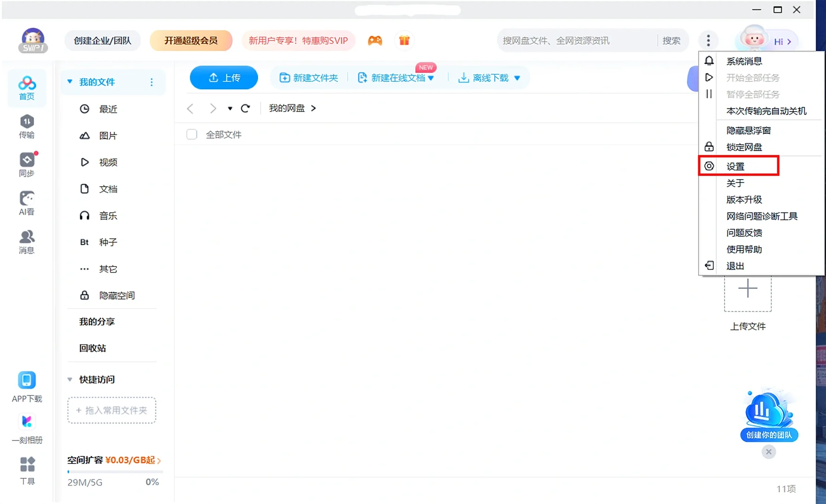
Task: Click 问题反馈 in the menu
Action: tap(744, 232)
